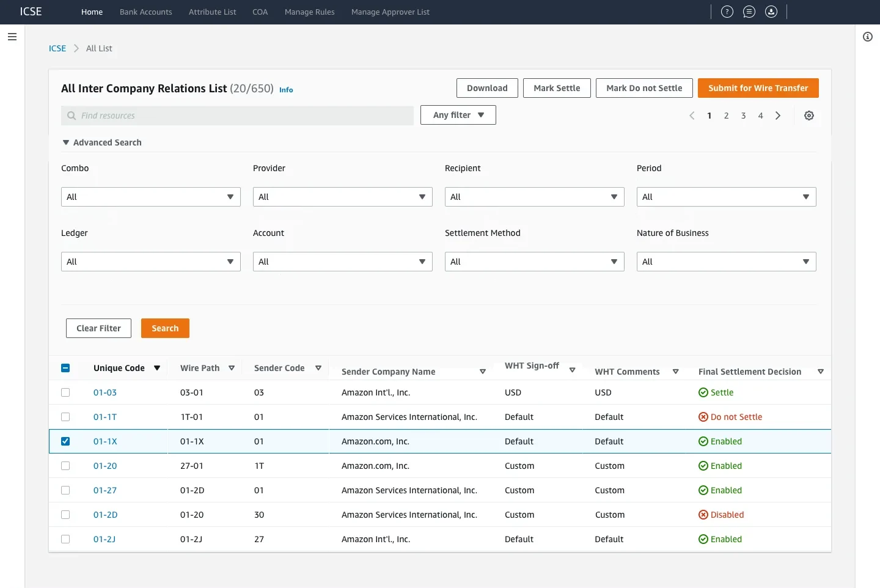
Task: Click Submit for Wire Transfer button
Action: pos(758,88)
